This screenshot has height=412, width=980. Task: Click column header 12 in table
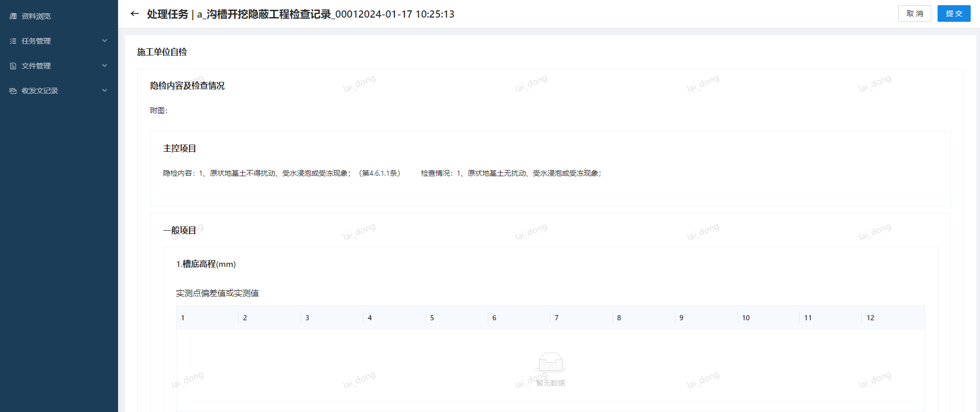click(894, 318)
